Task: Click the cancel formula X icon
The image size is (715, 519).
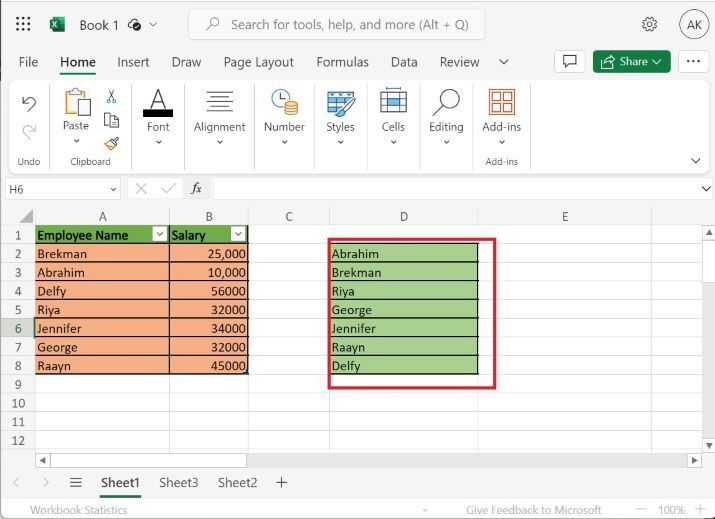Action: click(141, 188)
